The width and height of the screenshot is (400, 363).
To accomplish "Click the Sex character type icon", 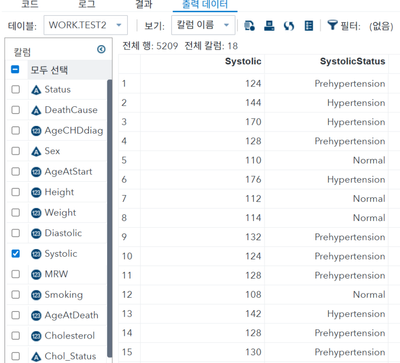I will pyautogui.click(x=36, y=152).
